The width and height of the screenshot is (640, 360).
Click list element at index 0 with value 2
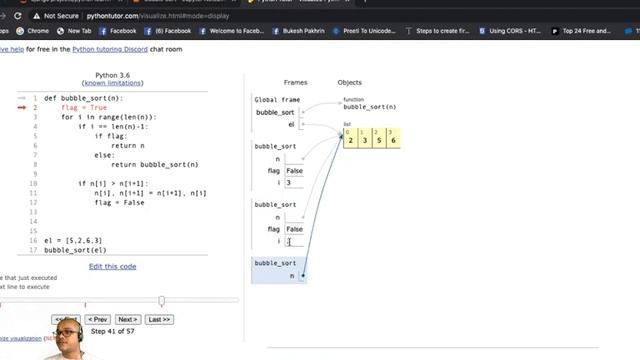point(350,138)
